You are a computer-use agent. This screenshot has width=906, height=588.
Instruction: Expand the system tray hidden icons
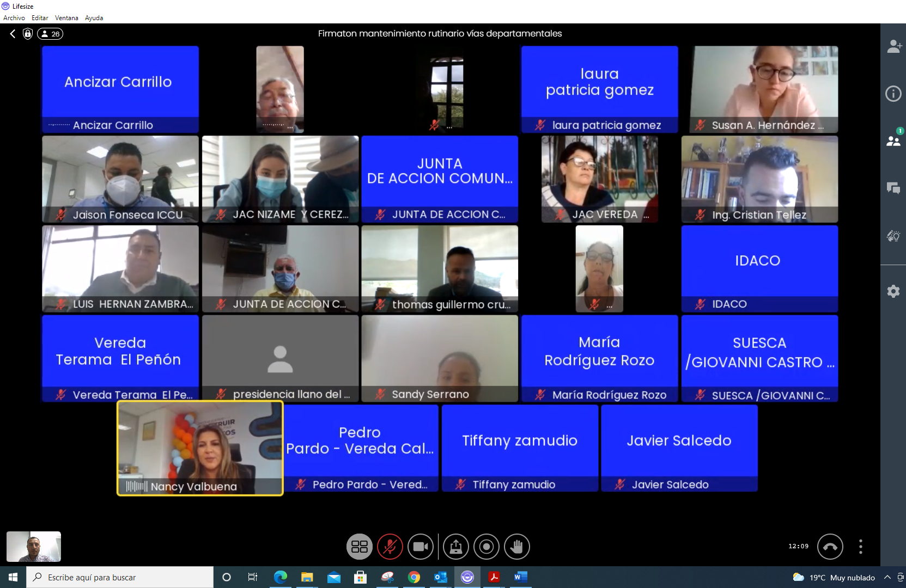coord(887,577)
